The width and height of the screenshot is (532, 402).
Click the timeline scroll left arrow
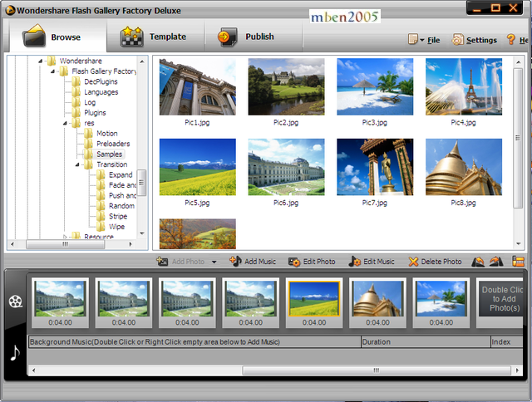[x=33, y=370]
